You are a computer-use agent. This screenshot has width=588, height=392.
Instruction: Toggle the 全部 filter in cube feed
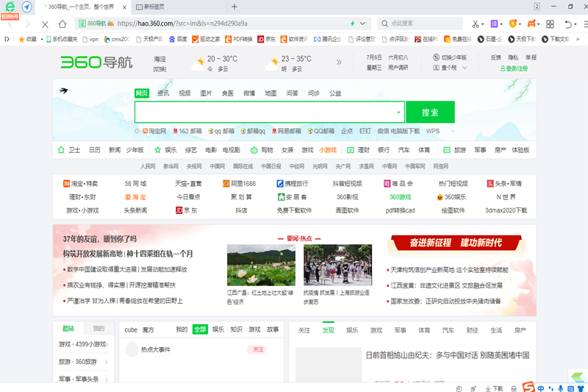(200, 329)
